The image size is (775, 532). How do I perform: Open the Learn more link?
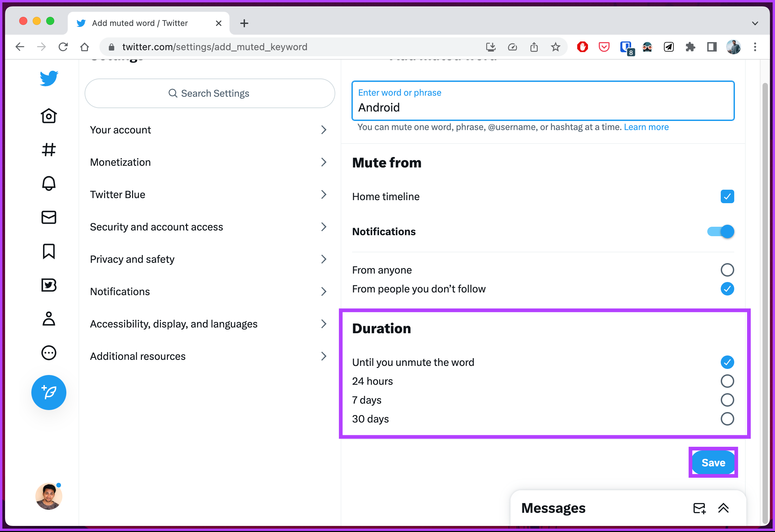(646, 127)
